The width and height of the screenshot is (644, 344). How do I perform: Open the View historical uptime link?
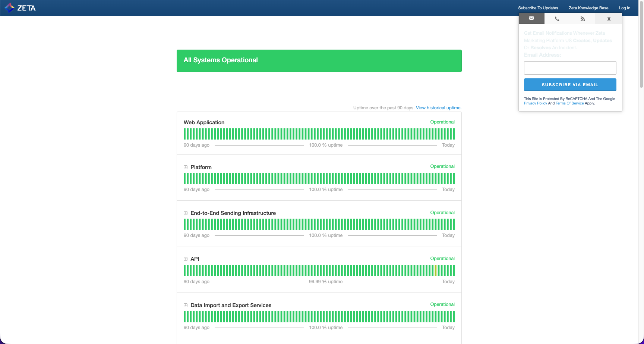[x=439, y=108]
